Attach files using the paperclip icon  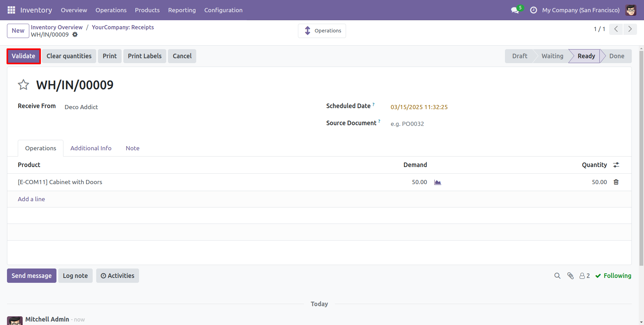click(570, 276)
